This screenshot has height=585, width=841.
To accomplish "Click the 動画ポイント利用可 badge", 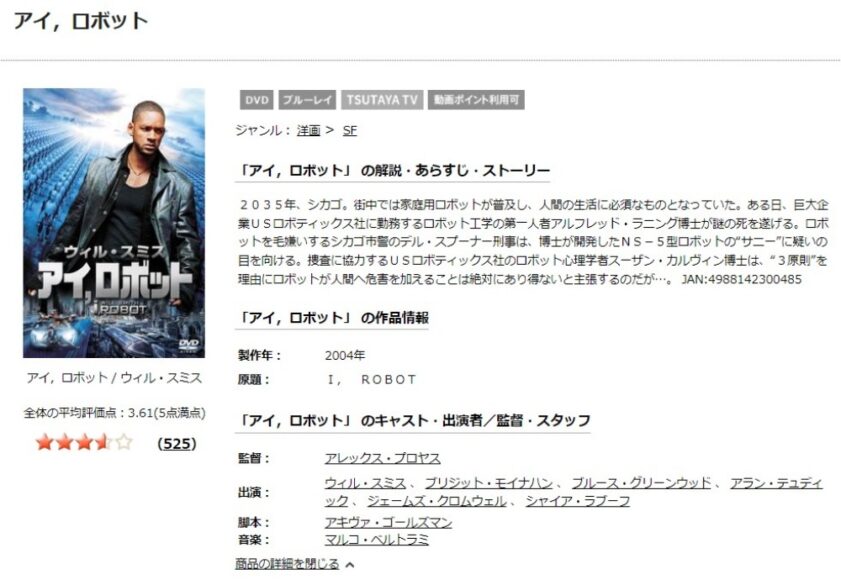I will [x=476, y=100].
